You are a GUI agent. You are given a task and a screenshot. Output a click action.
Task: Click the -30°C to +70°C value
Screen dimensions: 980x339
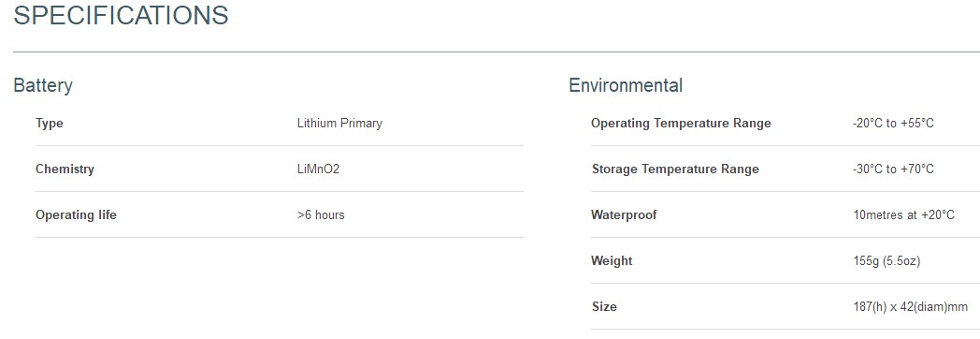click(893, 169)
